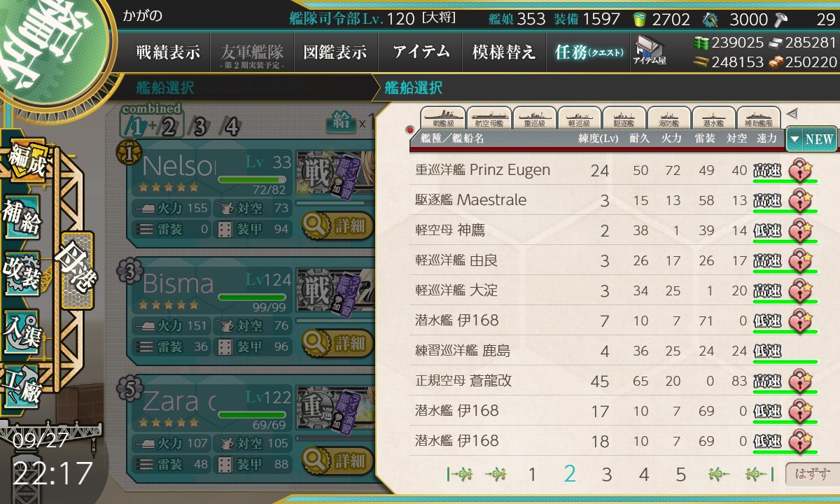Viewport: 840px width, 504px height.
Task: Open the Supply (補給) side icon
Action: 22,218
